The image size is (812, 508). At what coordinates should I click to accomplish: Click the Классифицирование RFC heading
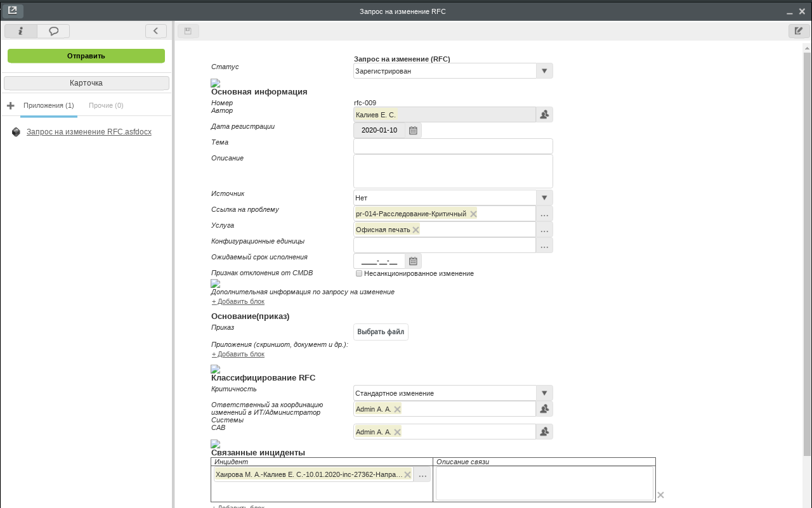click(x=263, y=377)
